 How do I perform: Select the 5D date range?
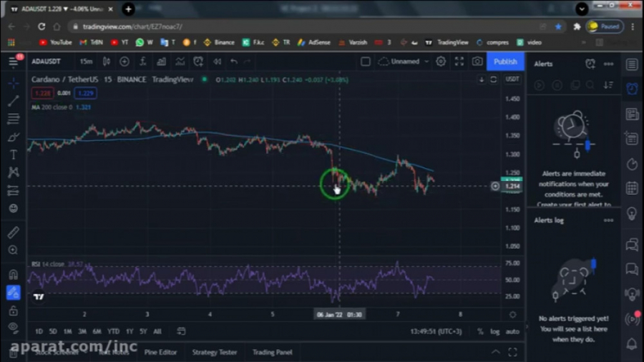(x=53, y=331)
